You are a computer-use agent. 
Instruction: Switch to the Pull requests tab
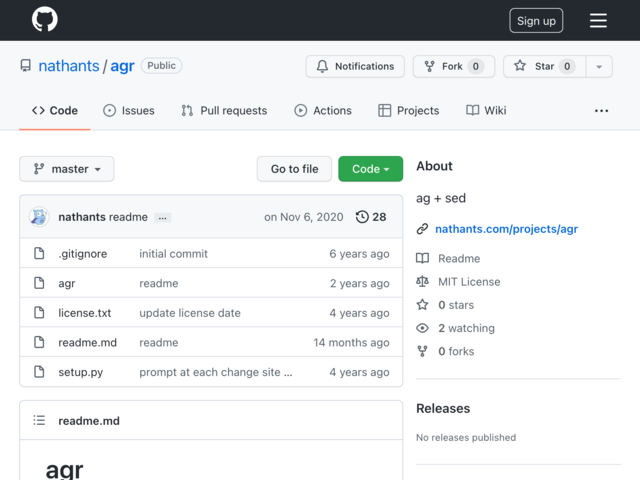pyautogui.click(x=224, y=111)
